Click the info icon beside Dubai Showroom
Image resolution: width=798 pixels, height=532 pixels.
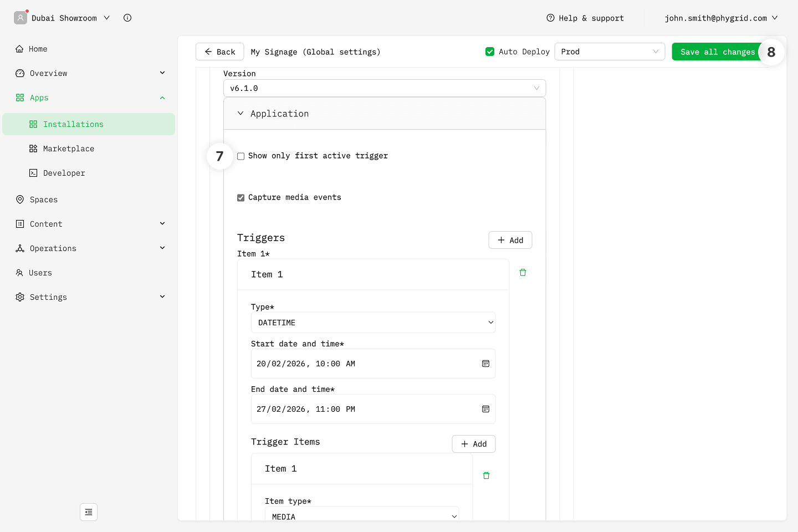(x=127, y=18)
